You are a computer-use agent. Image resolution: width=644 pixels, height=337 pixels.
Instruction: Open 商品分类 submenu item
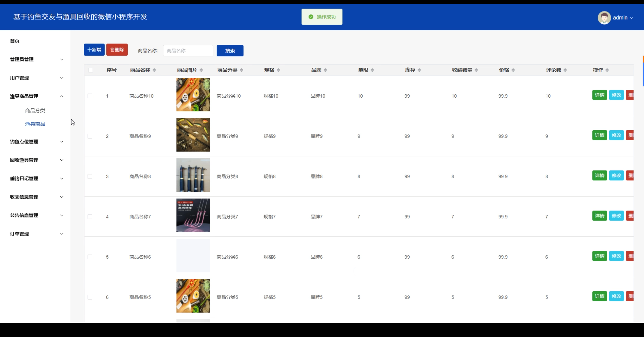[x=35, y=111]
